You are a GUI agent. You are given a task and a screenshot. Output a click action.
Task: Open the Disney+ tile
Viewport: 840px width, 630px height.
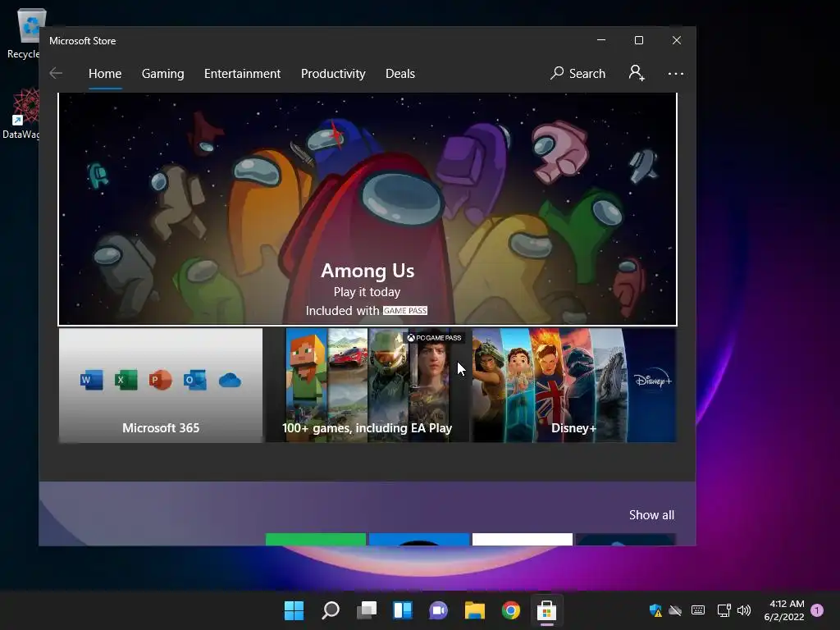pos(573,386)
